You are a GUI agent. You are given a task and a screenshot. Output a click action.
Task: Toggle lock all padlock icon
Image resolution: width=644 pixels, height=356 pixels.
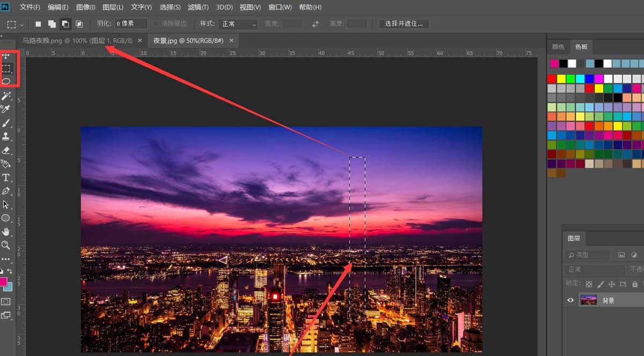(x=635, y=284)
